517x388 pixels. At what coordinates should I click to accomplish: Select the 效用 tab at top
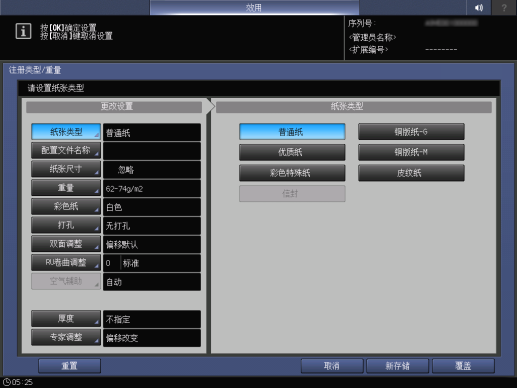tap(254, 7)
